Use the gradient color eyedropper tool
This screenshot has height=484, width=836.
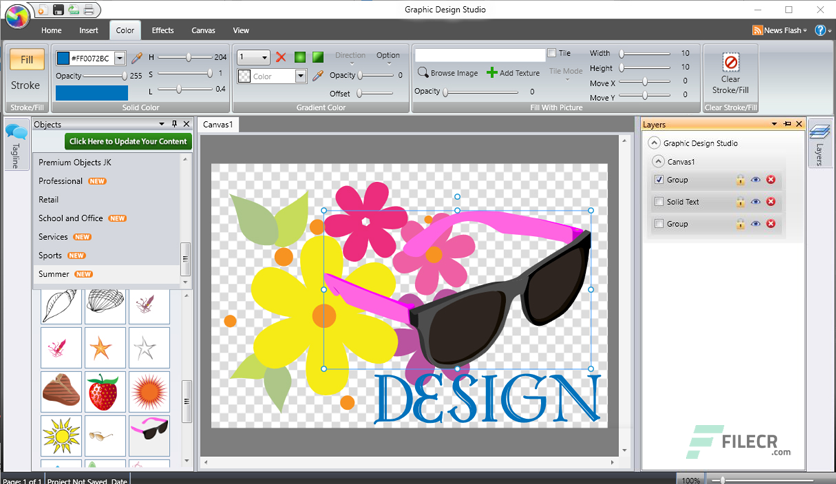[318, 76]
